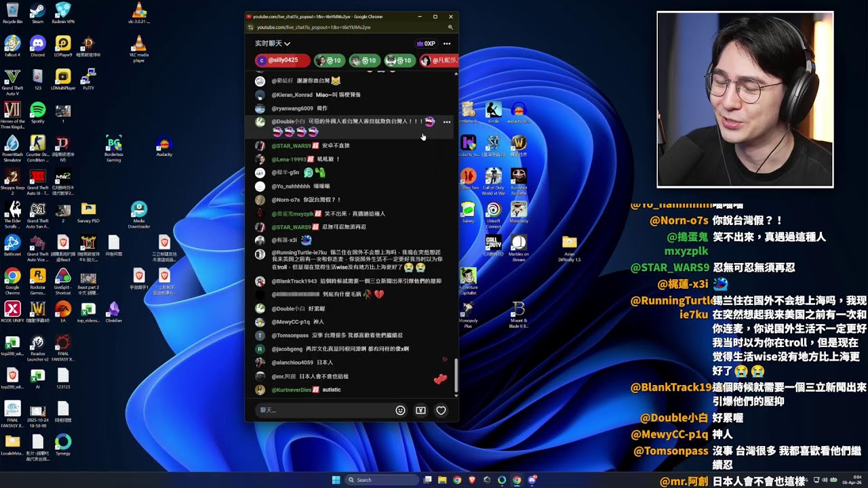Select the Audacity desktop shortcut
The image size is (868, 488).
164,146
